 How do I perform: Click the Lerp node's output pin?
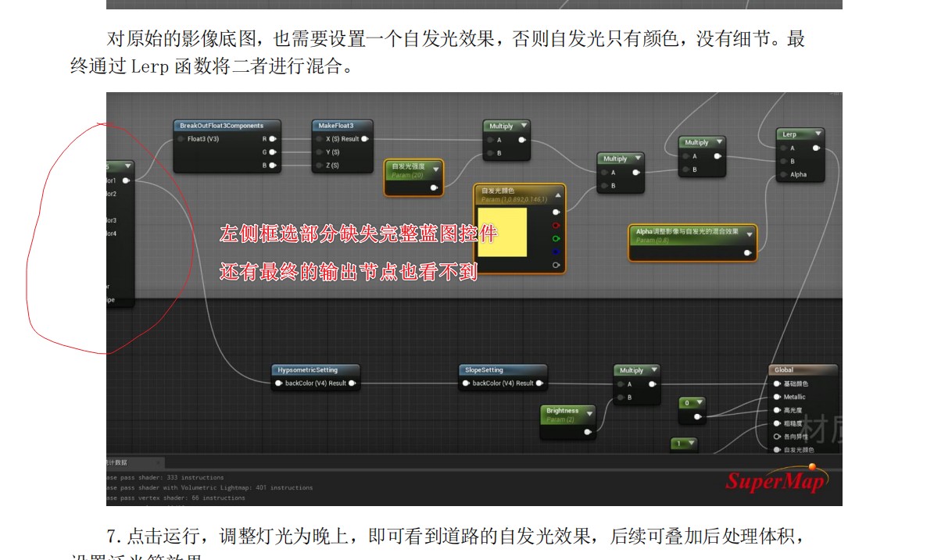pos(816,148)
